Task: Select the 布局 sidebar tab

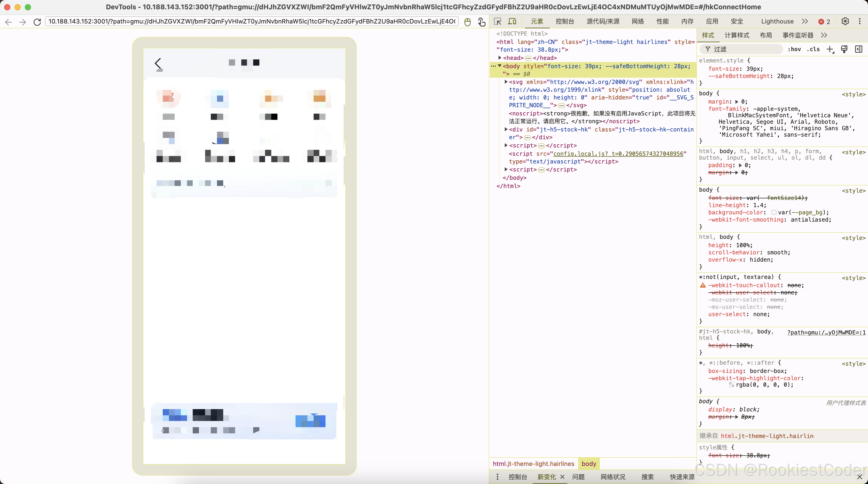Action: (x=766, y=35)
